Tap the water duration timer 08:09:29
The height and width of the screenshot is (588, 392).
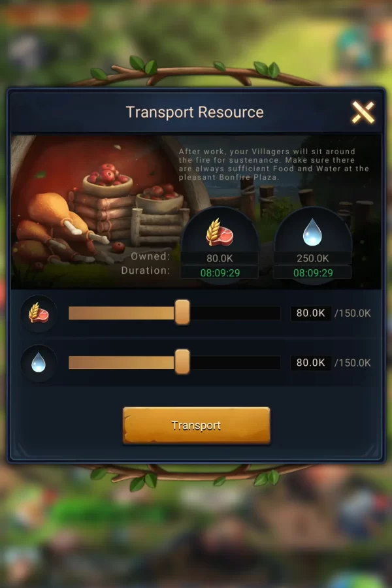(x=313, y=272)
